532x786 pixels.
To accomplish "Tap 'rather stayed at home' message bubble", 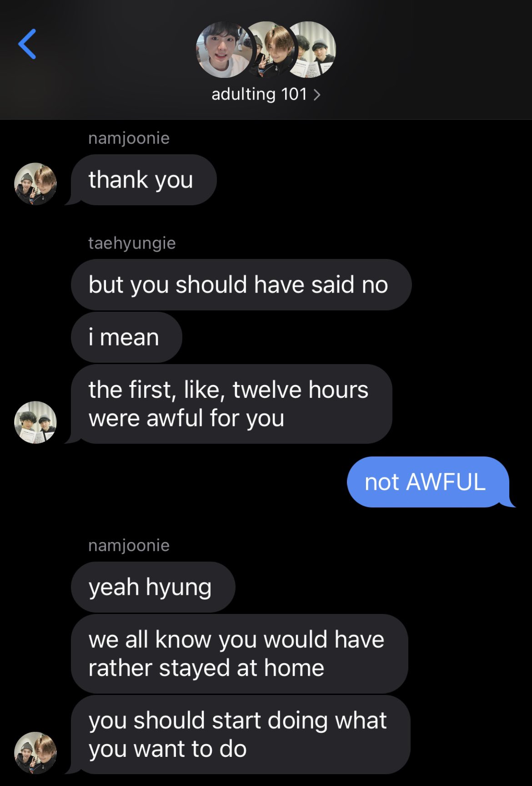I will click(x=239, y=654).
